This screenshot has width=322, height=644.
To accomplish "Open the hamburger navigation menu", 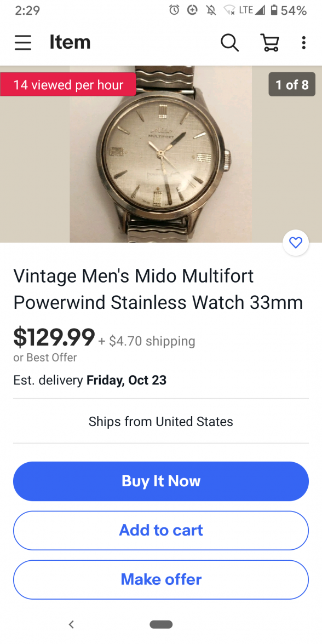I will 22,42.
